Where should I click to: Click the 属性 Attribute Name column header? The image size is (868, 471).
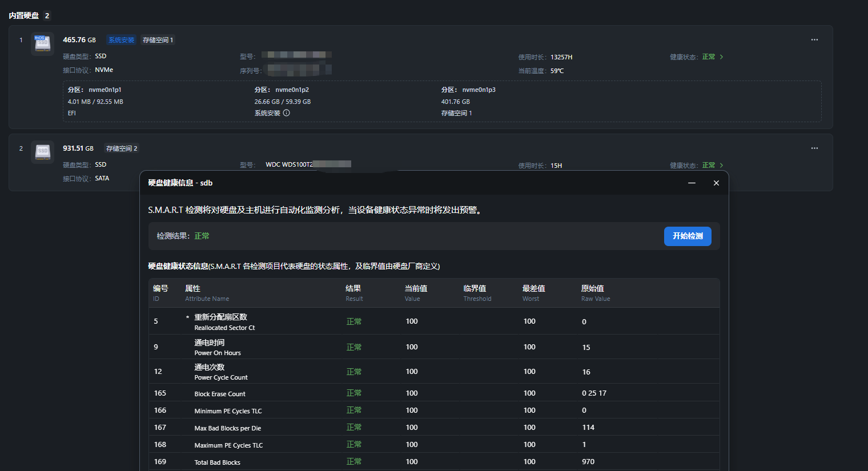coord(206,293)
